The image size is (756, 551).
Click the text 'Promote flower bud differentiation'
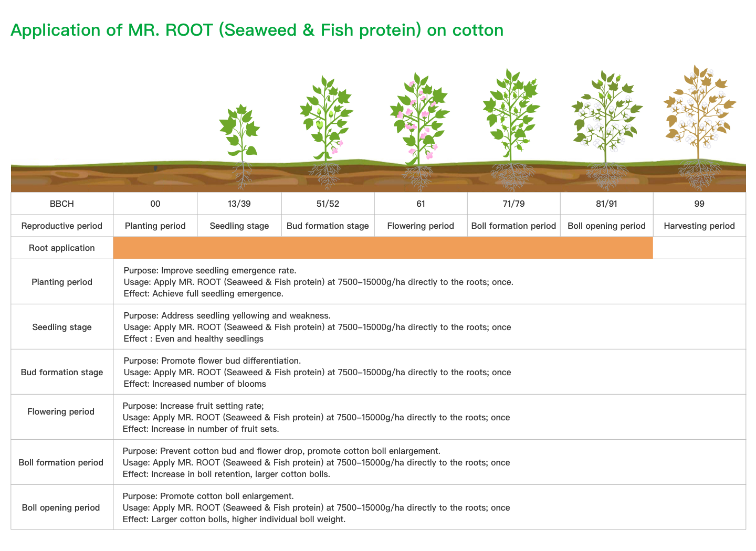pos(230,361)
